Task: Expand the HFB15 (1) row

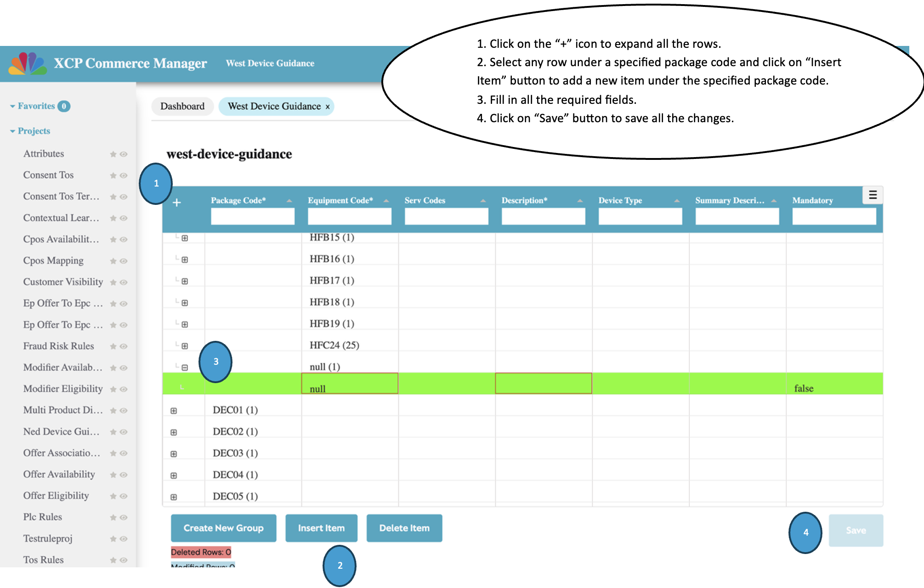Action: click(185, 238)
